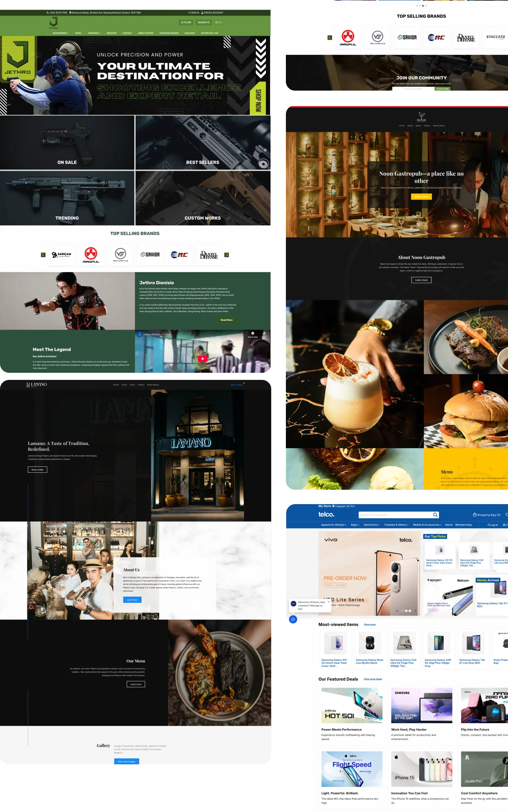Click previous arrow beside the Sariçam logo
Viewport: 508px width, 812px height.
coord(43,255)
